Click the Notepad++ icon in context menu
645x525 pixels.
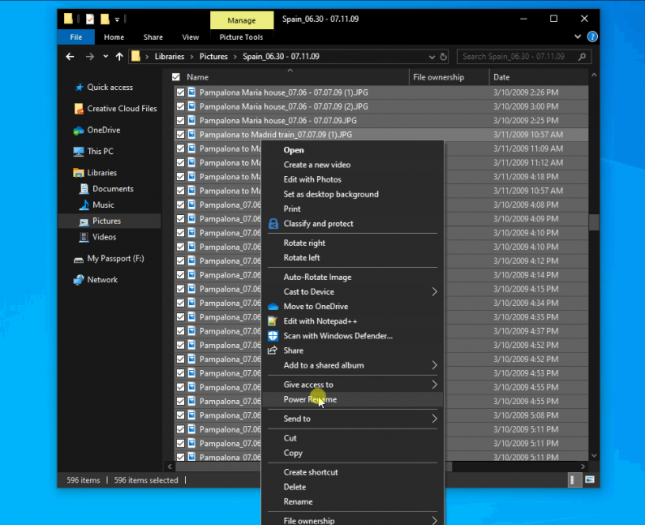pos(272,321)
